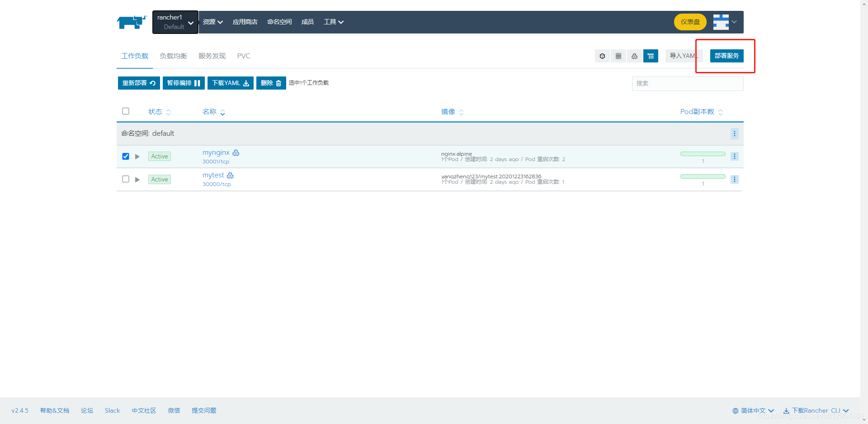868x424 pixels.
Task: Open 下载Rancher CLI dropdown
Action: point(816,411)
